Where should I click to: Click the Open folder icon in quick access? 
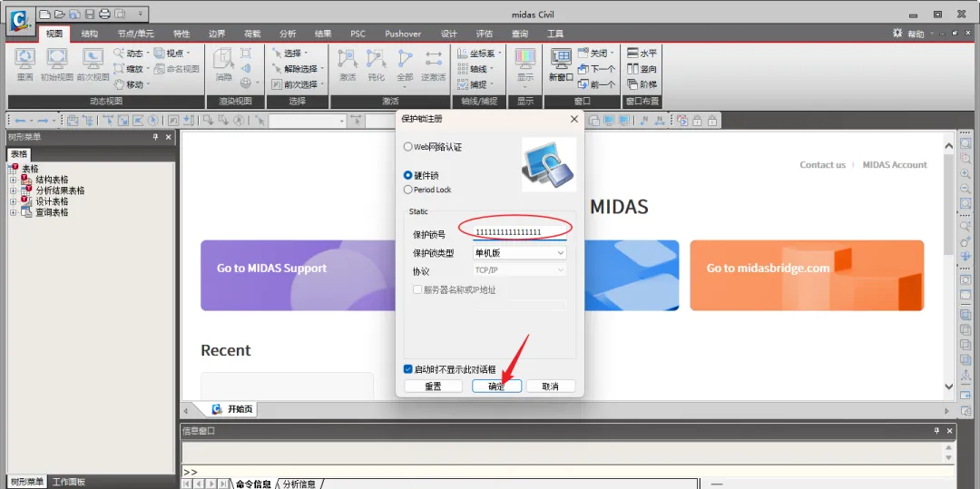[x=59, y=14]
